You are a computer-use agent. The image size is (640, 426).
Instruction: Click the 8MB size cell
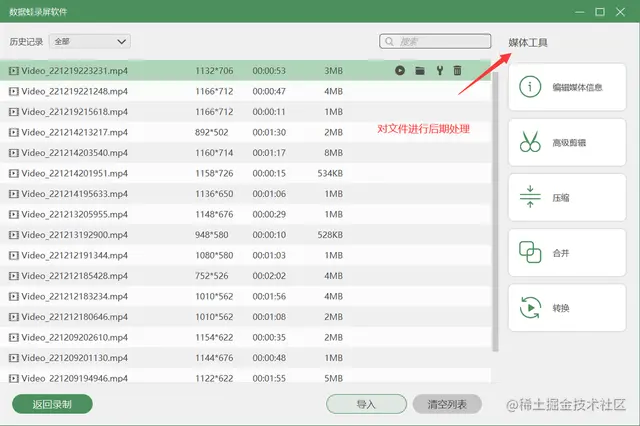click(x=333, y=153)
